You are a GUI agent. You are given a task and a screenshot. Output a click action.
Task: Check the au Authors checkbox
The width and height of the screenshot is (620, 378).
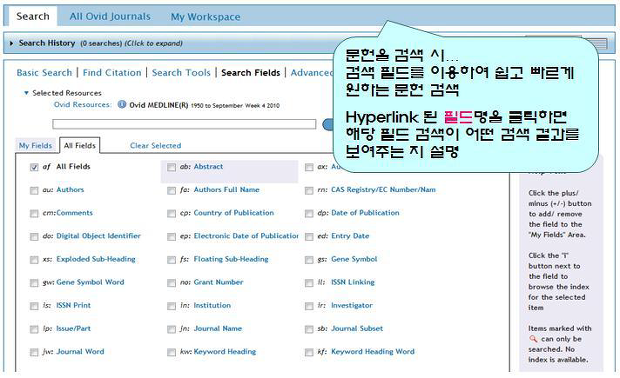(x=34, y=191)
